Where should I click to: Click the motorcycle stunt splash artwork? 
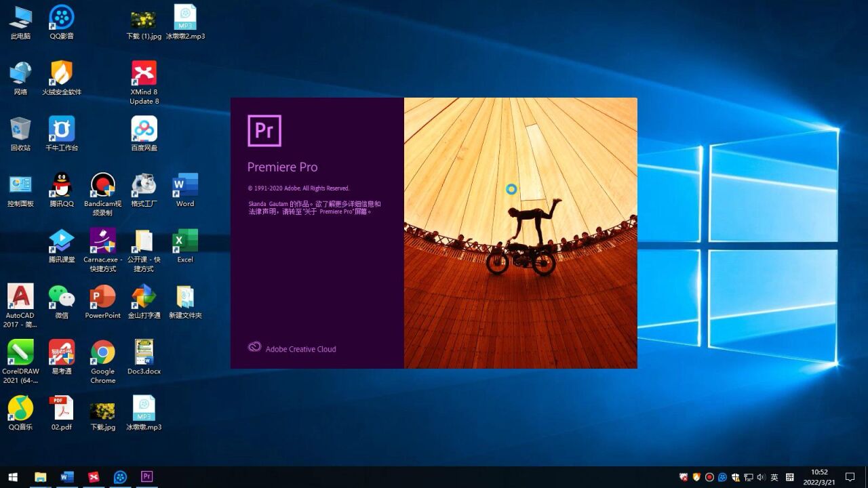pos(521,233)
